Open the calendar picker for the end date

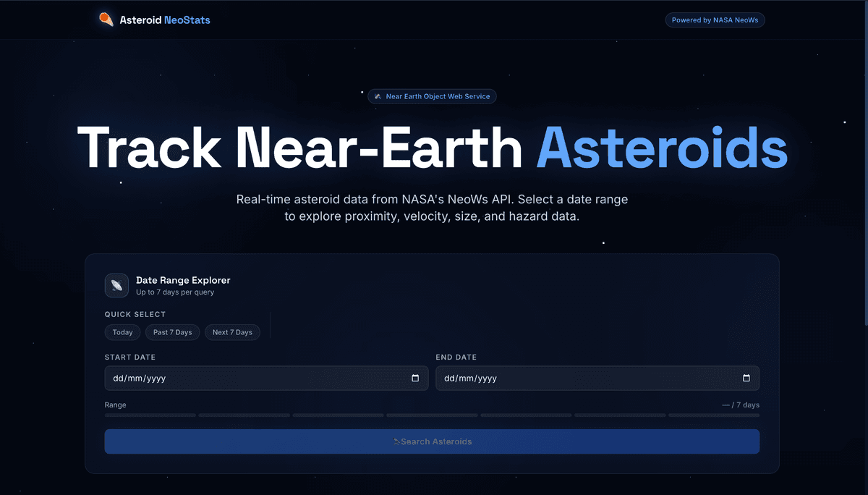click(746, 378)
